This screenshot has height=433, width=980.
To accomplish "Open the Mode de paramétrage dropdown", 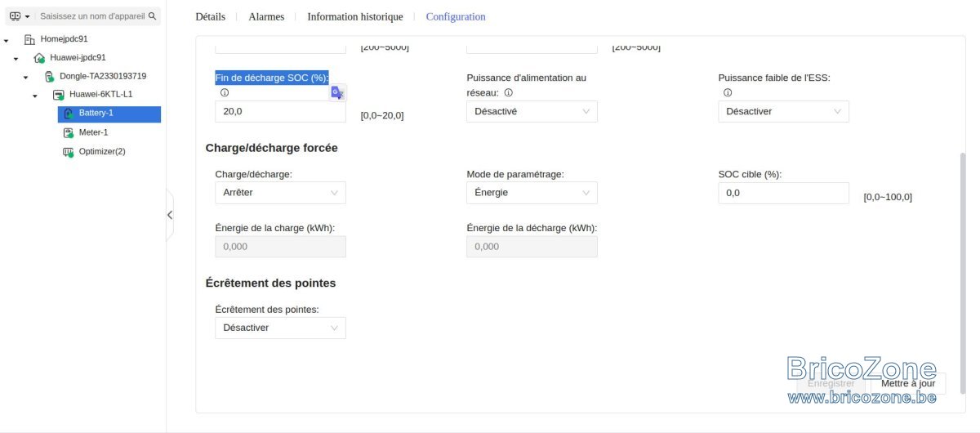I will [532, 193].
